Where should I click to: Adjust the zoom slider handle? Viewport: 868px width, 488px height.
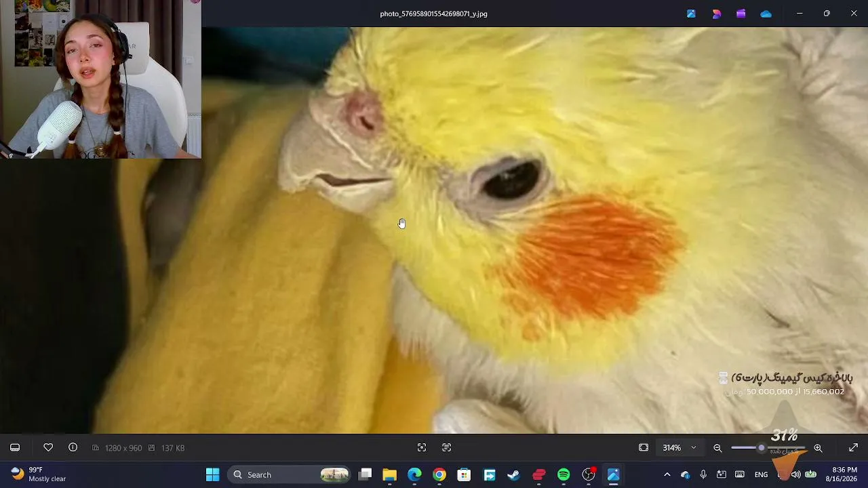click(762, 448)
